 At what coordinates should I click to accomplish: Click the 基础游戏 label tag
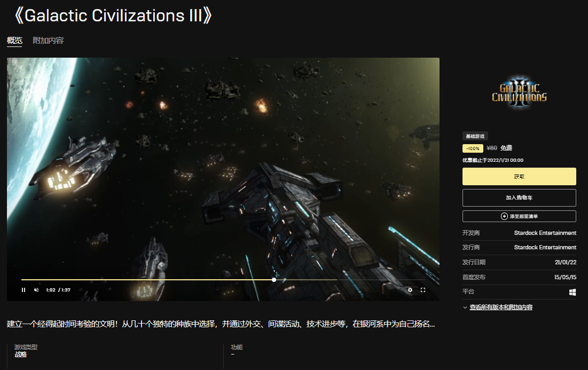tap(475, 136)
